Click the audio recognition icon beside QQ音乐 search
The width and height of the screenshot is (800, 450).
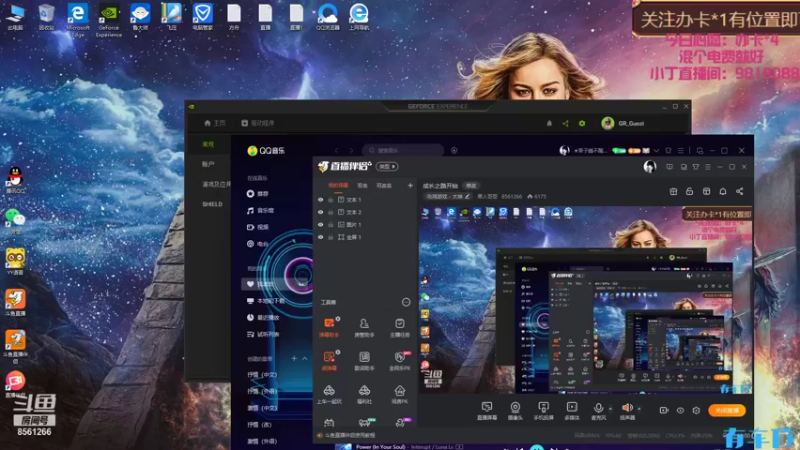point(454,151)
